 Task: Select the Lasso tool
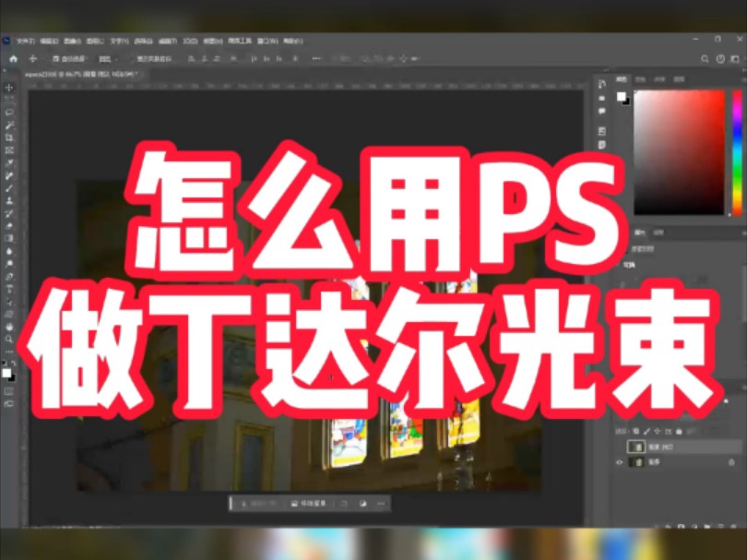[x=9, y=110]
